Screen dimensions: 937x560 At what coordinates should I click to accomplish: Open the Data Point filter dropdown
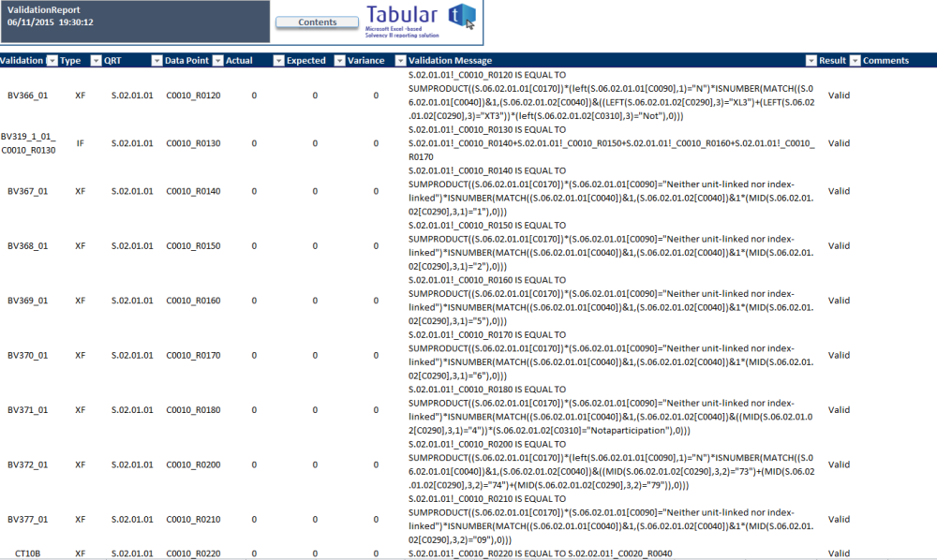coord(216,60)
